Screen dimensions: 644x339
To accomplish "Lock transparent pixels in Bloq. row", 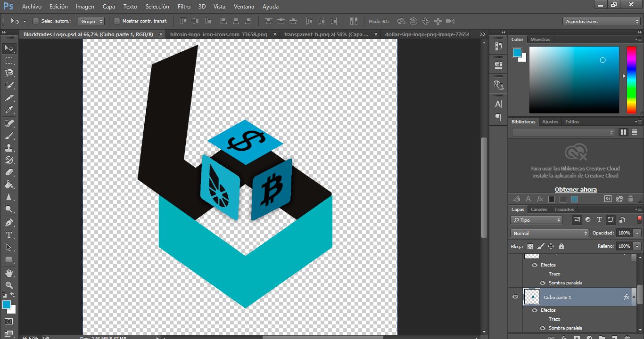I will point(530,246).
